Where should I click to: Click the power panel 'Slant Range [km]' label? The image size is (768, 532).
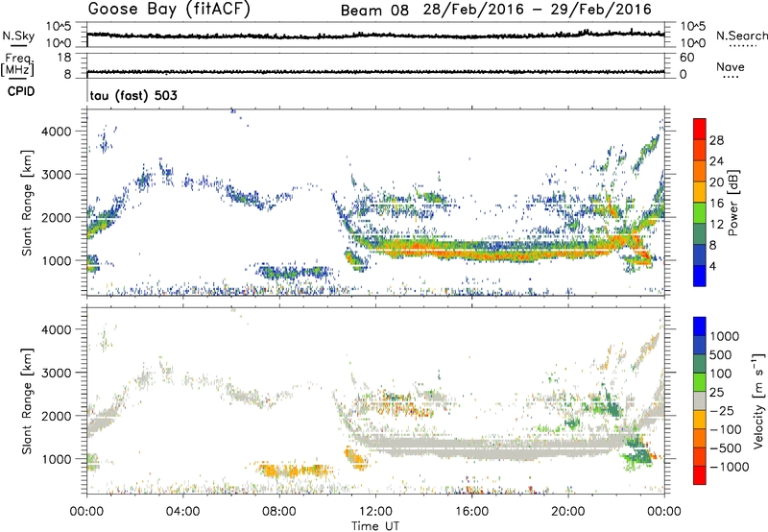27,203
